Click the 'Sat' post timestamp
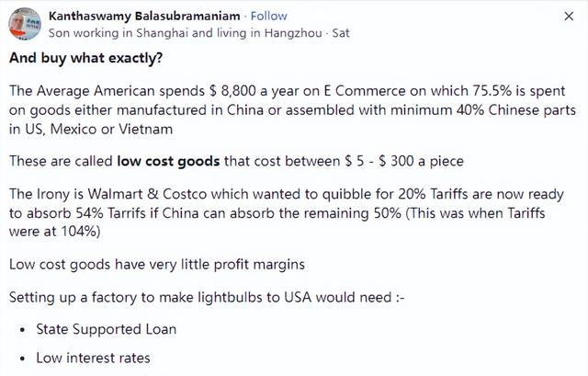Viewport: 588px width, 376px height. (340, 31)
